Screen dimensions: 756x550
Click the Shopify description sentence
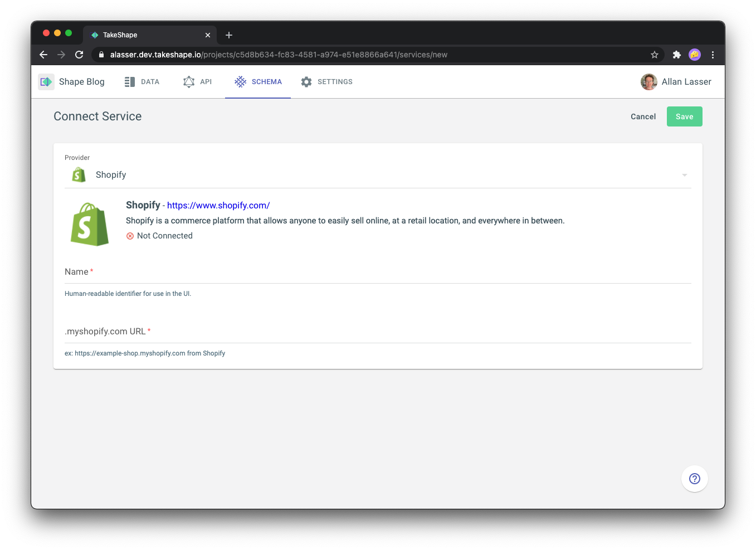coord(345,221)
